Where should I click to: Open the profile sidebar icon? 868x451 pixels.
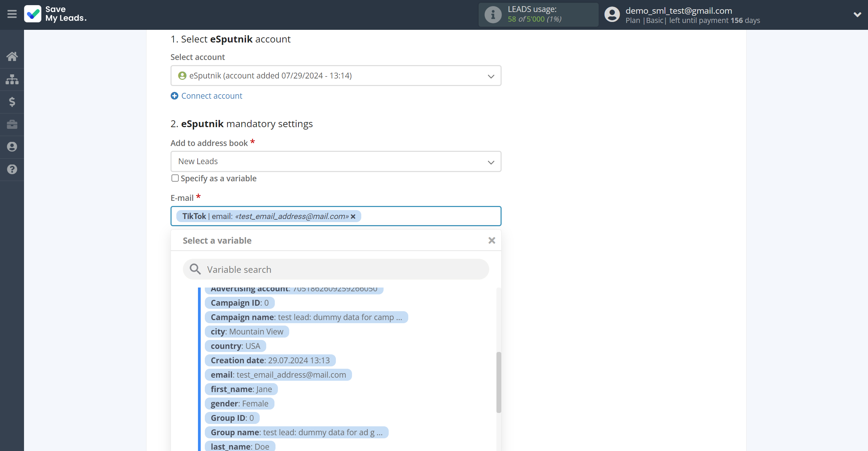12,147
